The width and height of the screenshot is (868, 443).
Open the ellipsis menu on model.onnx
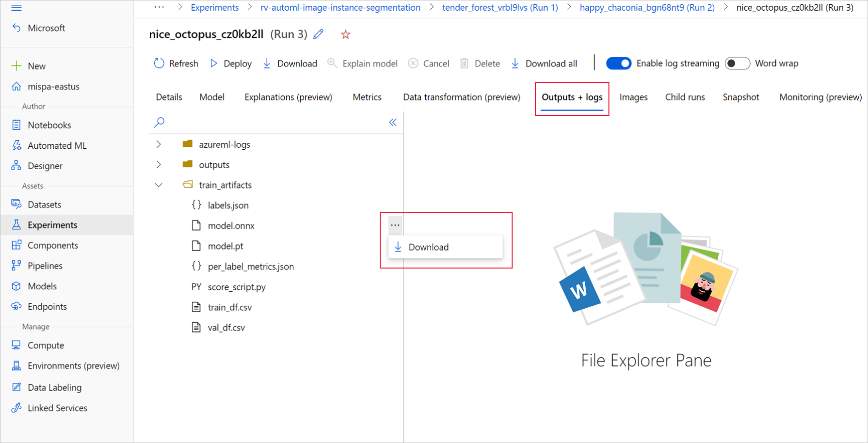pos(395,224)
